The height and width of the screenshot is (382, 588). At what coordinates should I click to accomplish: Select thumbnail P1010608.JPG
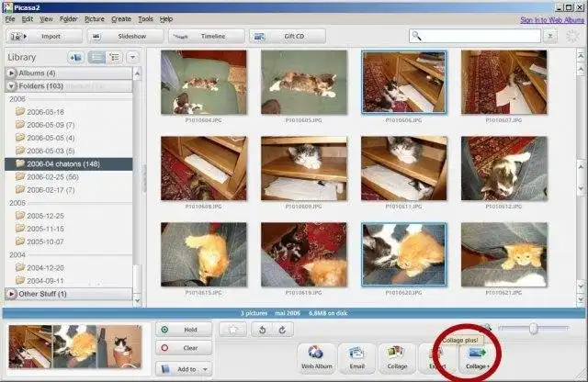pyautogui.click(x=204, y=168)
